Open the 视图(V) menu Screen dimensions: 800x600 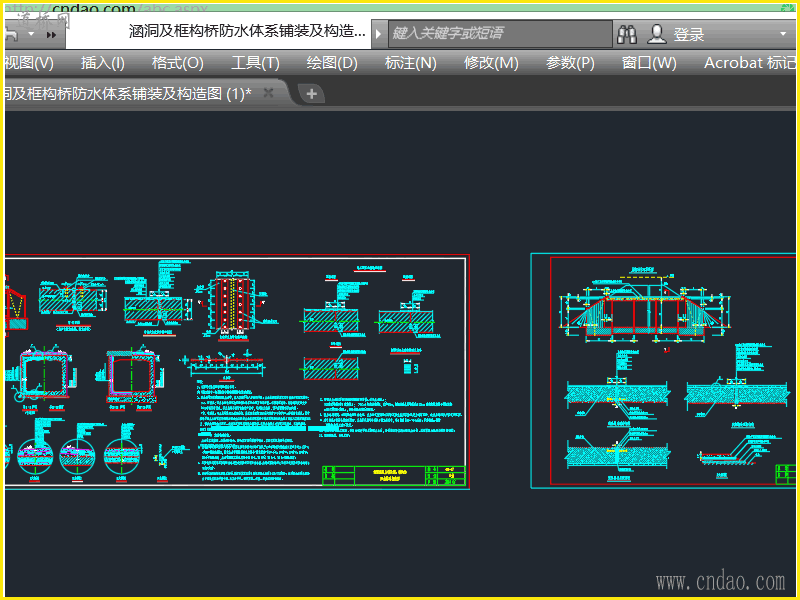(29, 63)
